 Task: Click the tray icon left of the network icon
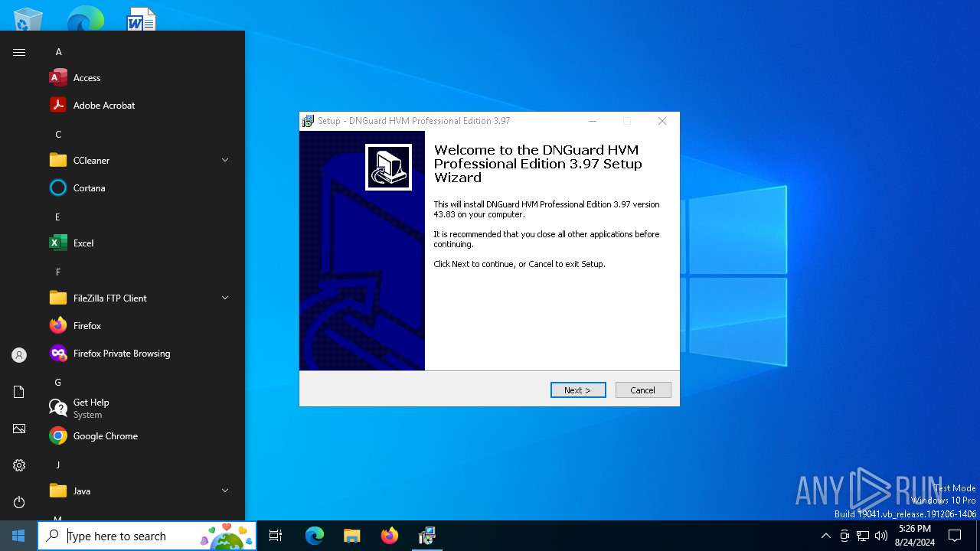(x=844, y=536)
